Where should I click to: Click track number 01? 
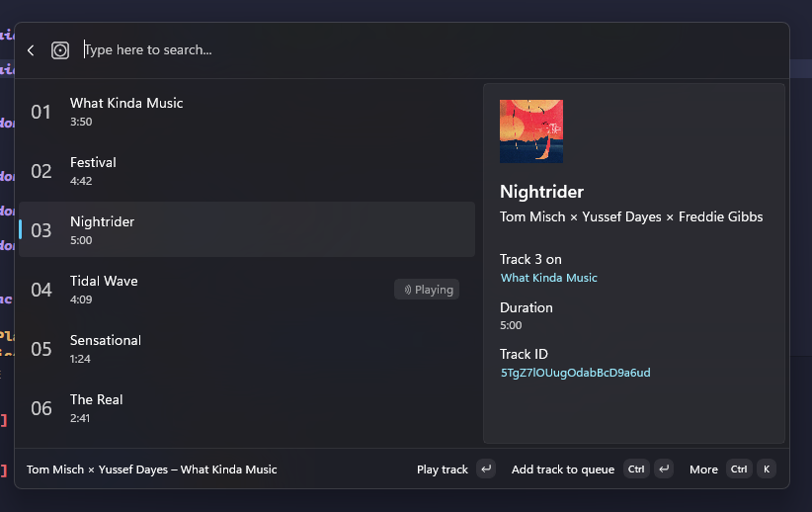point(41,112)
